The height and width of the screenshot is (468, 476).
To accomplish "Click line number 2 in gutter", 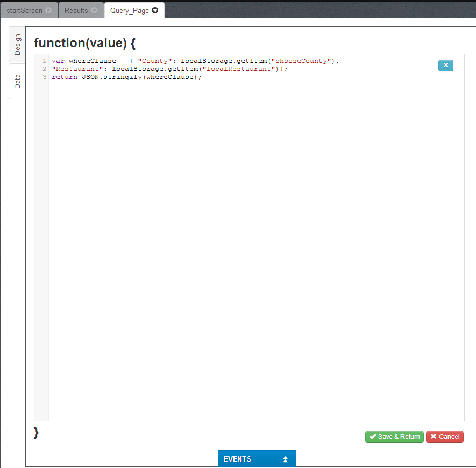I will [44, 69].
